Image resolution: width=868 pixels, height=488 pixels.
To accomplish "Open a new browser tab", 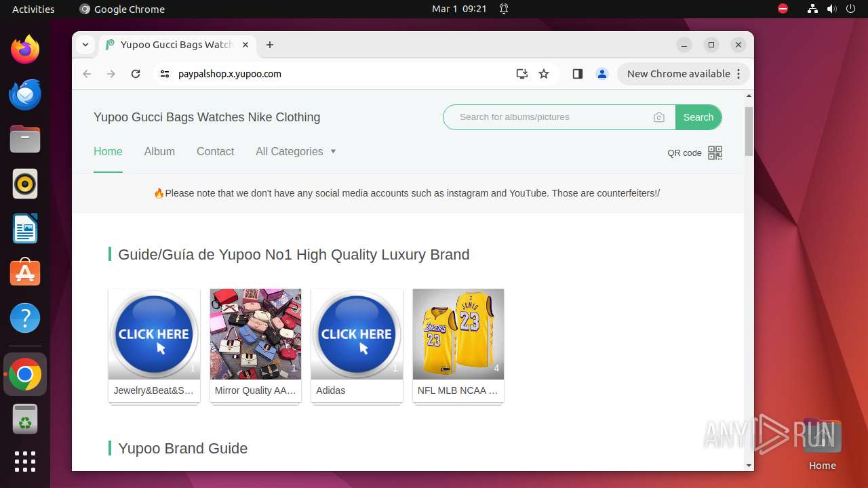I will coord(270,45).
